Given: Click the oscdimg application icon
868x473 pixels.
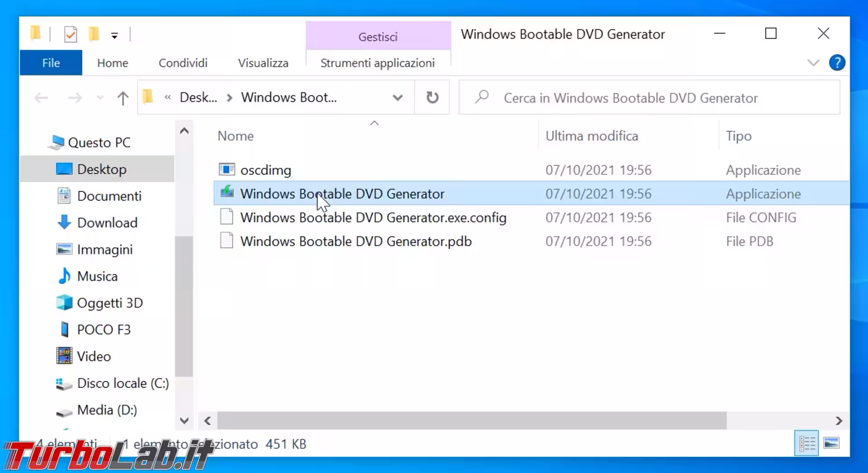Looking at the screenshot, I should tap(226, 170).
